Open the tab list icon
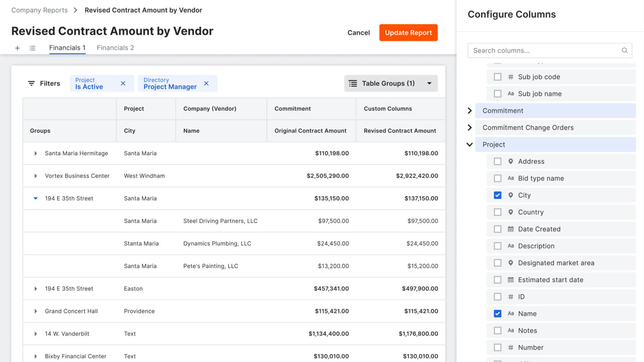 click(x=32, y=48)
